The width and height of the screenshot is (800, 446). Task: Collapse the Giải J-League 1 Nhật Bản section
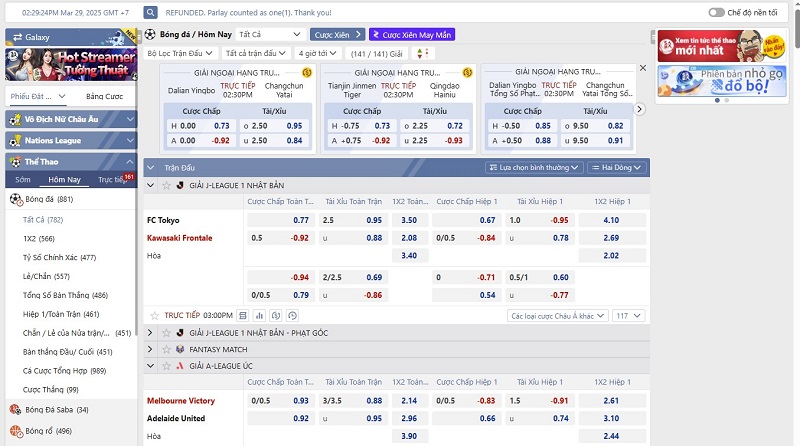point(151,185)
